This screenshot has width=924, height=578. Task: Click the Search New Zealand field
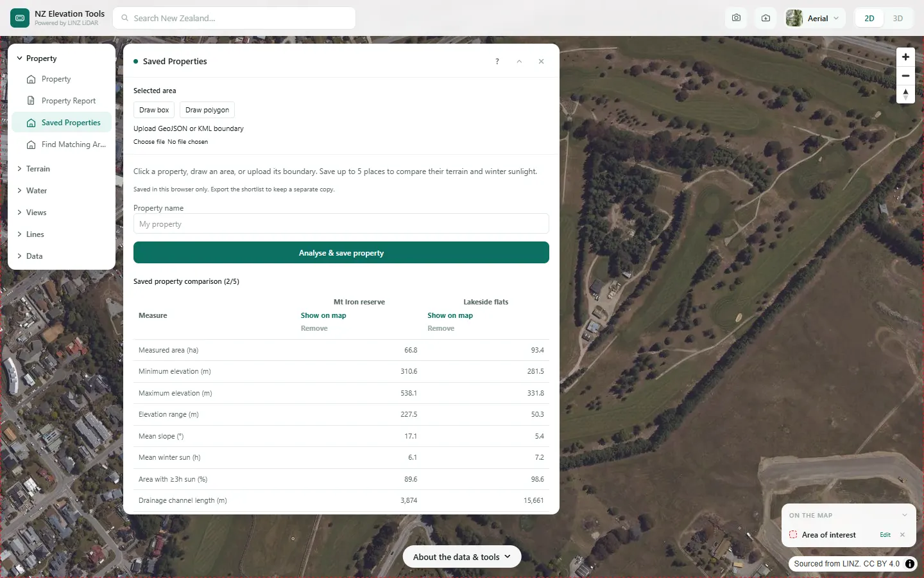pos(234,18)
